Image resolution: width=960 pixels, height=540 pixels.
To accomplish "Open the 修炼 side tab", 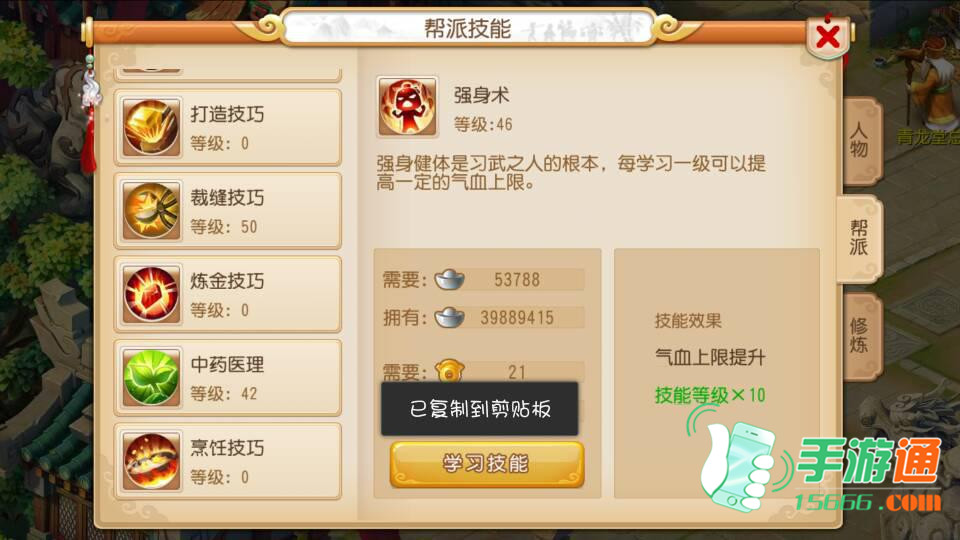I will pyautogui.click(x=860, y=336).
